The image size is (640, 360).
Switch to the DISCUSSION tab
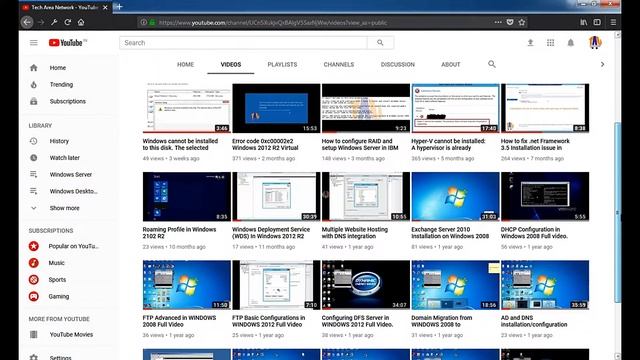click(x=398, y=64)
